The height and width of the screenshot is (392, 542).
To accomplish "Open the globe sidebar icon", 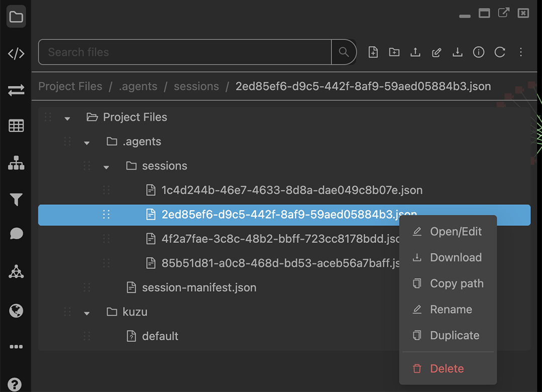I will pyautogui.click(x=16, y=311).
